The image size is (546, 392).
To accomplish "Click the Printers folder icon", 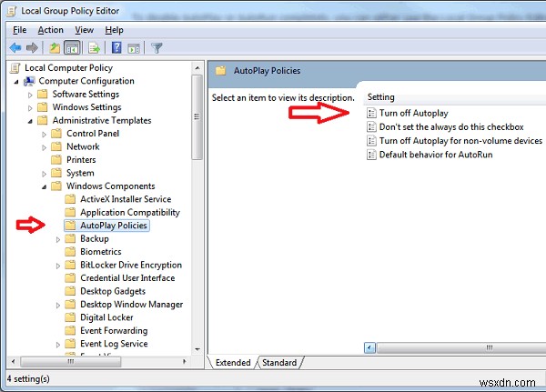I will pyautogui.click(x=56, y=160).
